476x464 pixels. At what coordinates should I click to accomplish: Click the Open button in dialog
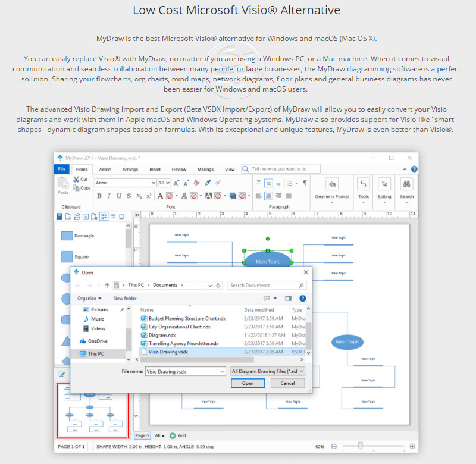tap(248, 383)
